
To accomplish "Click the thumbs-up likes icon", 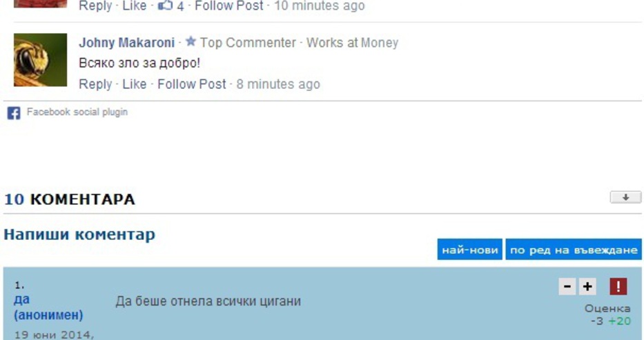I will tap(165, 6).
